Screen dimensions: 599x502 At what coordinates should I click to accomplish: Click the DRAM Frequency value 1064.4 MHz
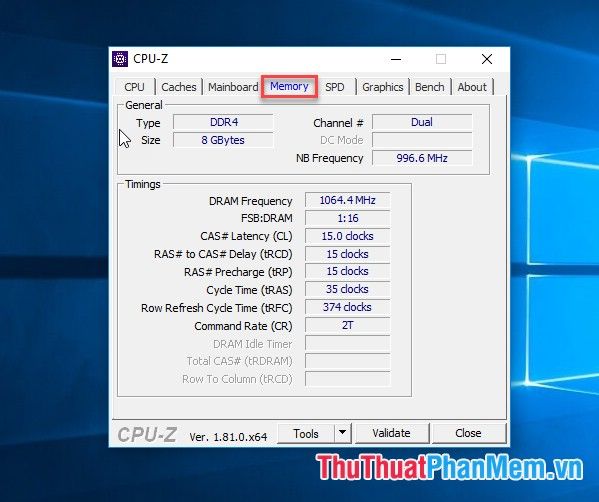click(348, 200)
